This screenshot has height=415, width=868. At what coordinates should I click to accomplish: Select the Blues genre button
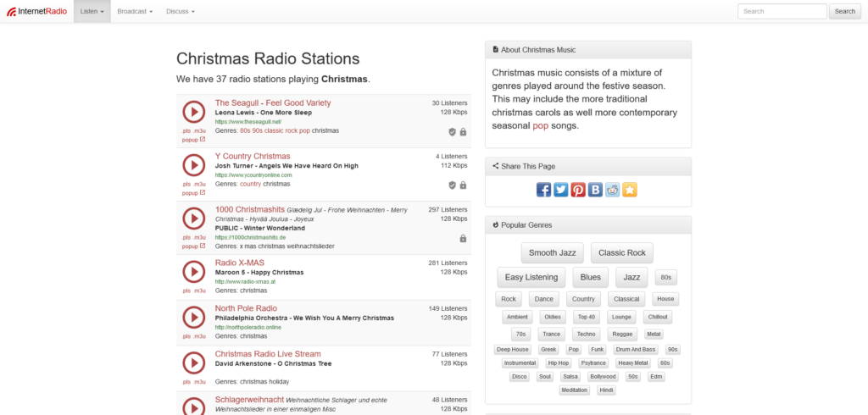click(x=590, y=277)
